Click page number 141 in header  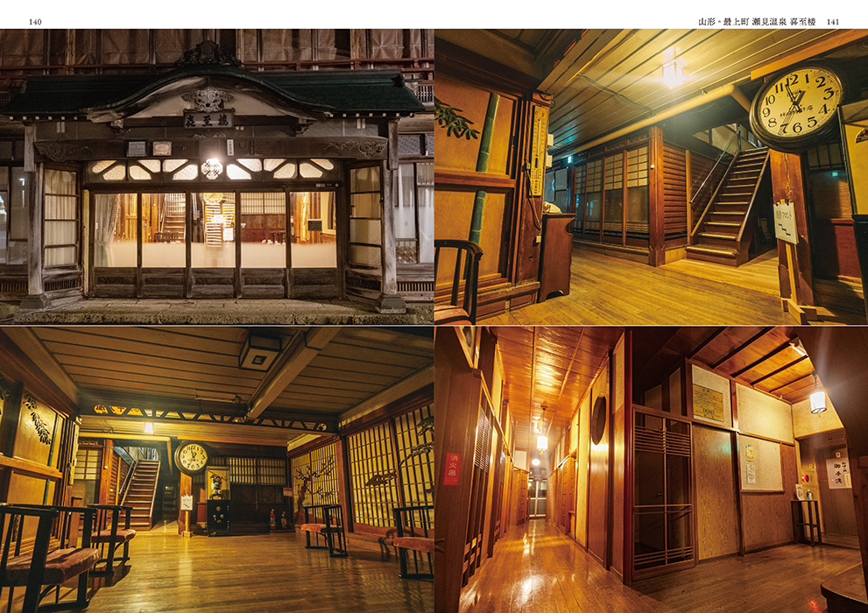click(833, 22)
